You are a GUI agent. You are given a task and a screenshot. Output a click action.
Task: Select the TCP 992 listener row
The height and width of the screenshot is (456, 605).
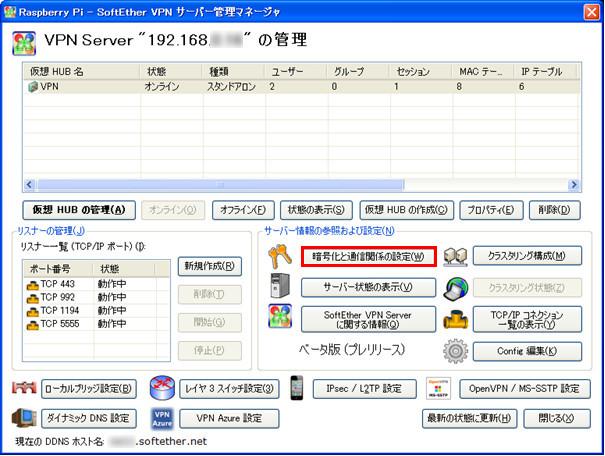click(96, 298)
